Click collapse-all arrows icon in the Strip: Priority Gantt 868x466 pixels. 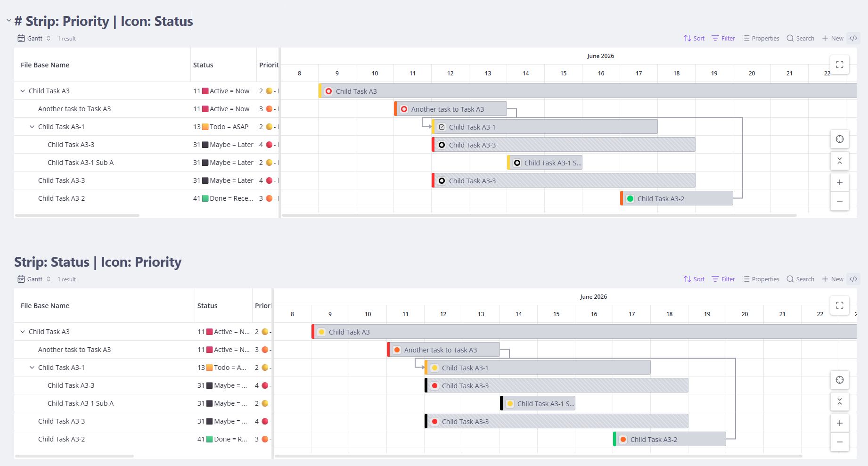tap(840, 161)
